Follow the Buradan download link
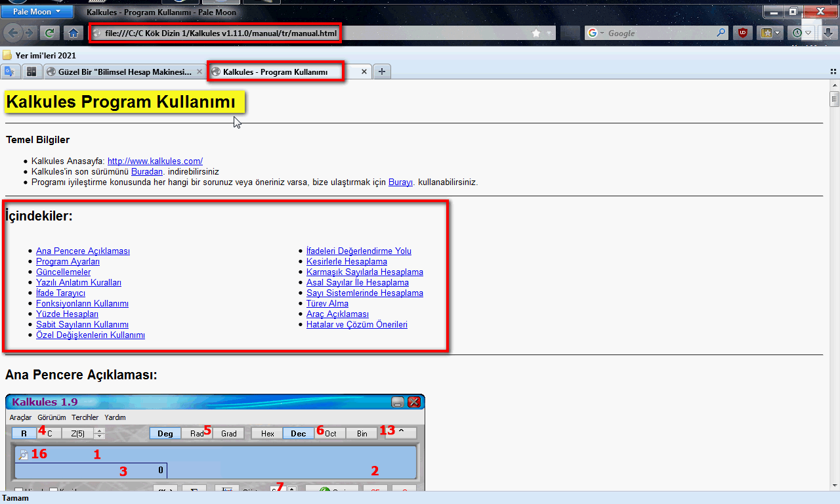Image resolution: width=840 pixels, height=504 pixels. [147, 171]
